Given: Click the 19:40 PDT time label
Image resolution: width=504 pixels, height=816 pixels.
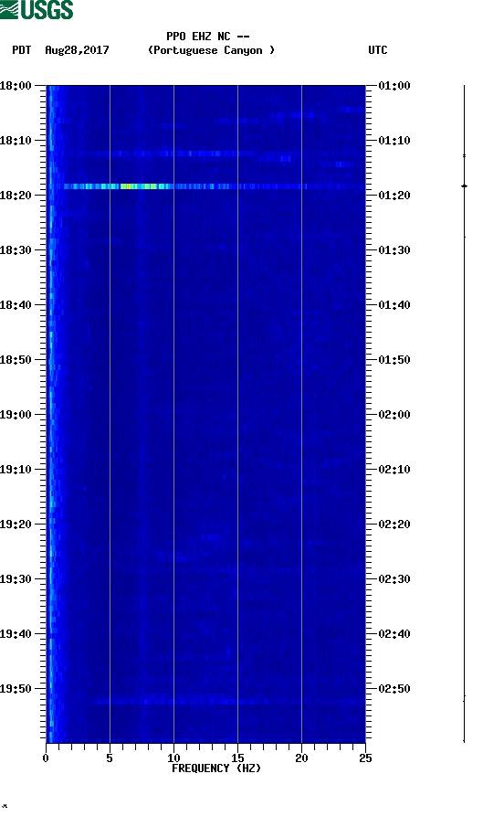Looking at the screenshot, I should (16, 634).
